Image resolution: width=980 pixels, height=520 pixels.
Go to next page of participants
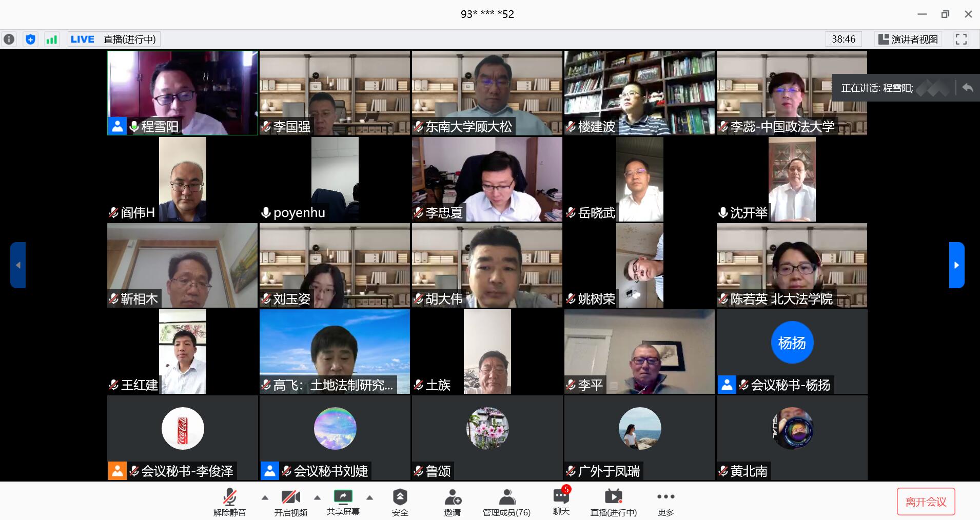[x=956, y=265]
